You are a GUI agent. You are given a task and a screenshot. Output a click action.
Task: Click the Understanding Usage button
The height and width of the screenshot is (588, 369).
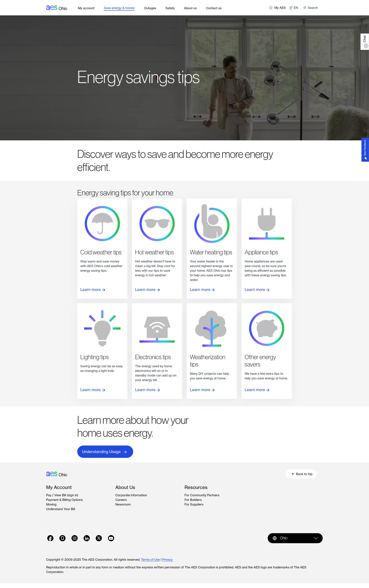click(105, 452)
